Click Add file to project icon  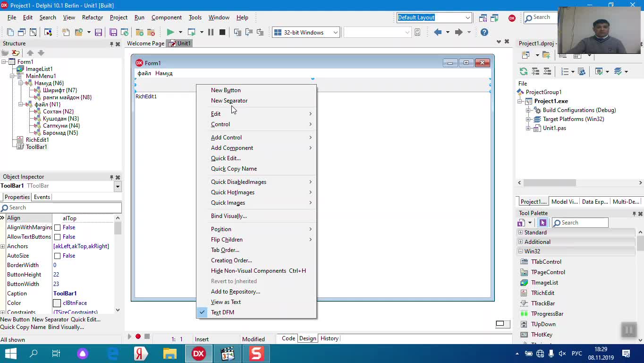tap(140, 32)
